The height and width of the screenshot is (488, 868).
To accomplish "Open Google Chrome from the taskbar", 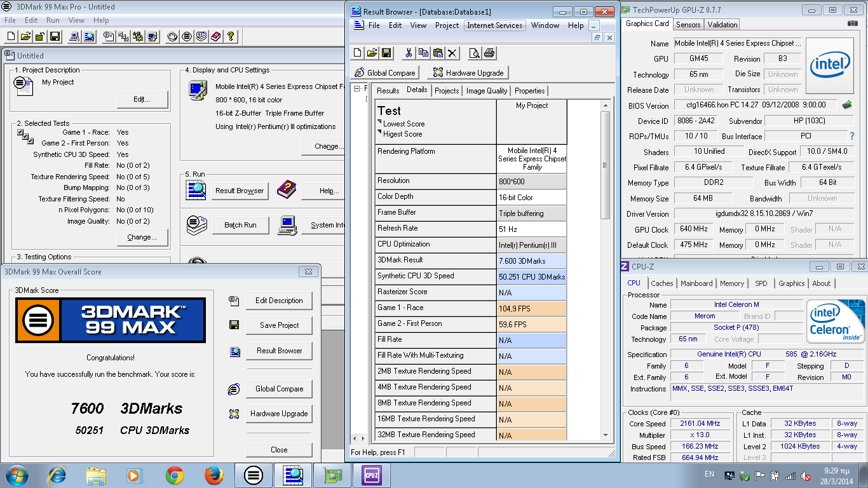I will click(175, 475).
